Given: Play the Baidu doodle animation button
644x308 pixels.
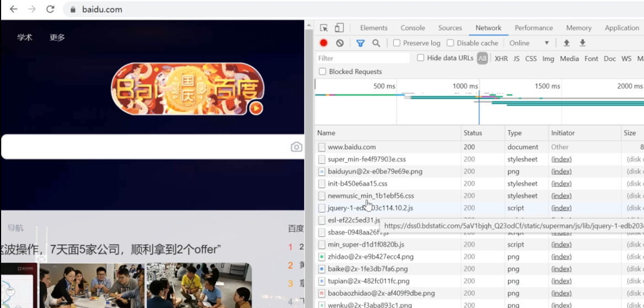Looking at the screenshot, I should [256, 108].
